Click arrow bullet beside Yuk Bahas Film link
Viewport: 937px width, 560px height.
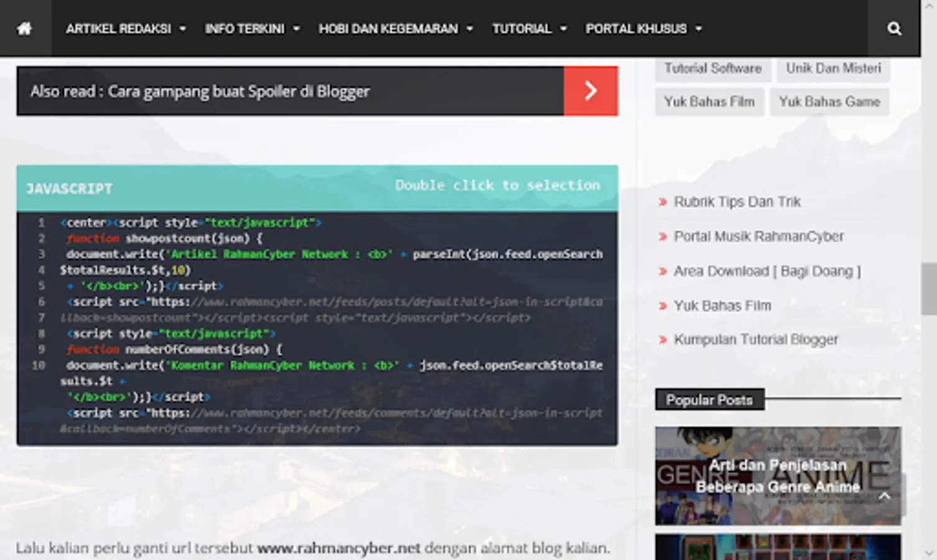click(663, 306)
